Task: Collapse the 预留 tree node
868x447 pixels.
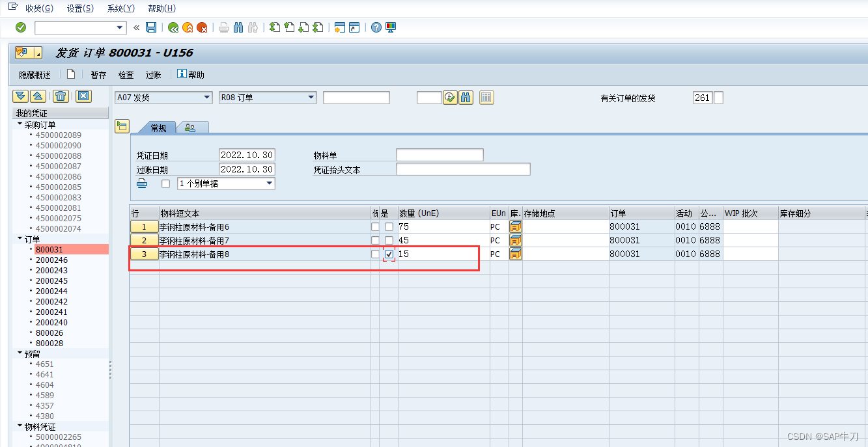Action: click(x=20, y=353)
